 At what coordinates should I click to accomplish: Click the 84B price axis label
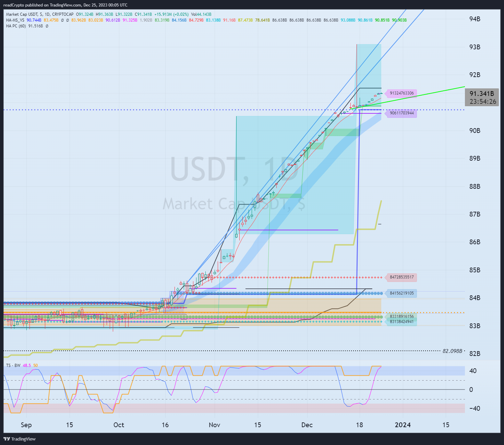(475, 298)
